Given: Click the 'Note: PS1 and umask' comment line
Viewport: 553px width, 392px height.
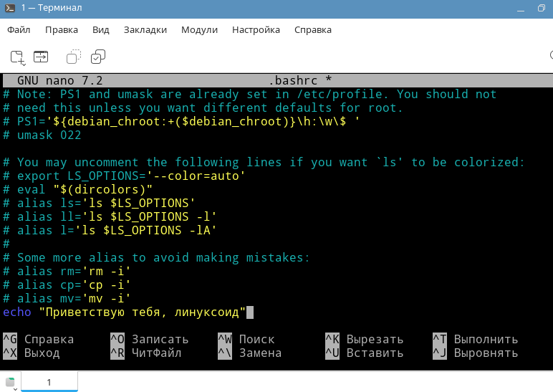Looking at the screenshot, I should tap(250, 94).
